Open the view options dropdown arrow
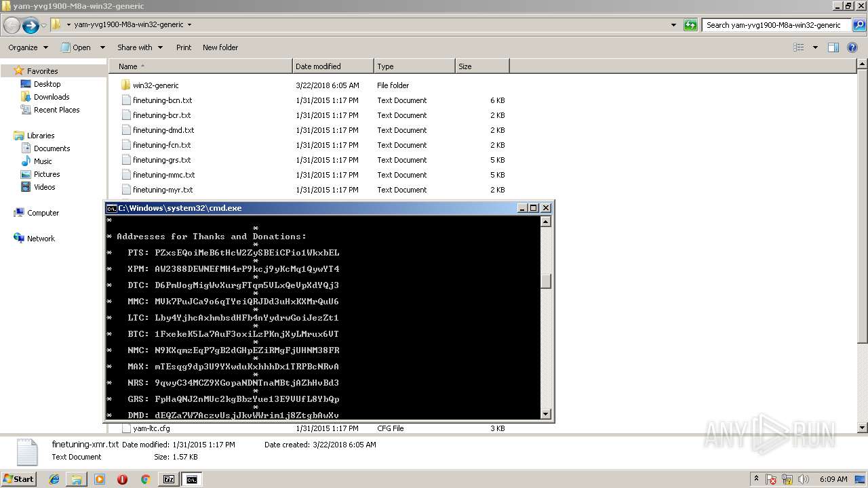Image resolution: width=868 pixels, height=488 pixels. coord(815,47)
